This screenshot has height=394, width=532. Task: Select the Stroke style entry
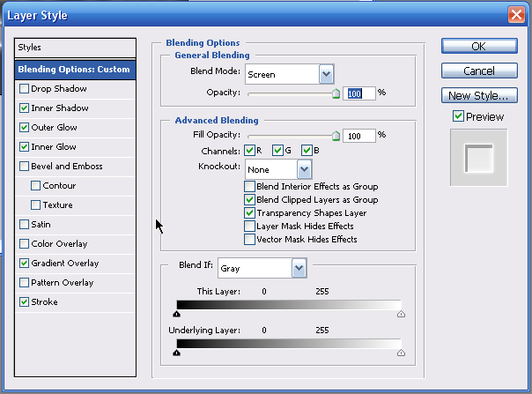tap(45, 302)
